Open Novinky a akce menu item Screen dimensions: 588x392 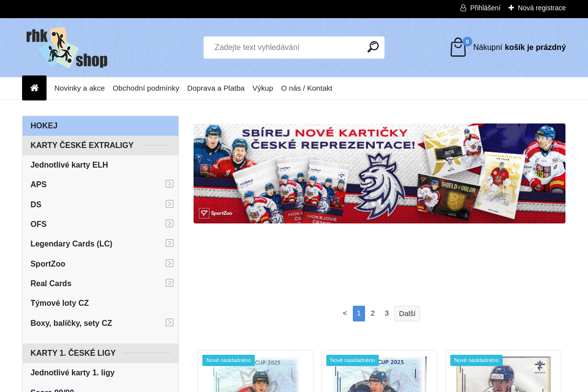click(x=79, y=88)
